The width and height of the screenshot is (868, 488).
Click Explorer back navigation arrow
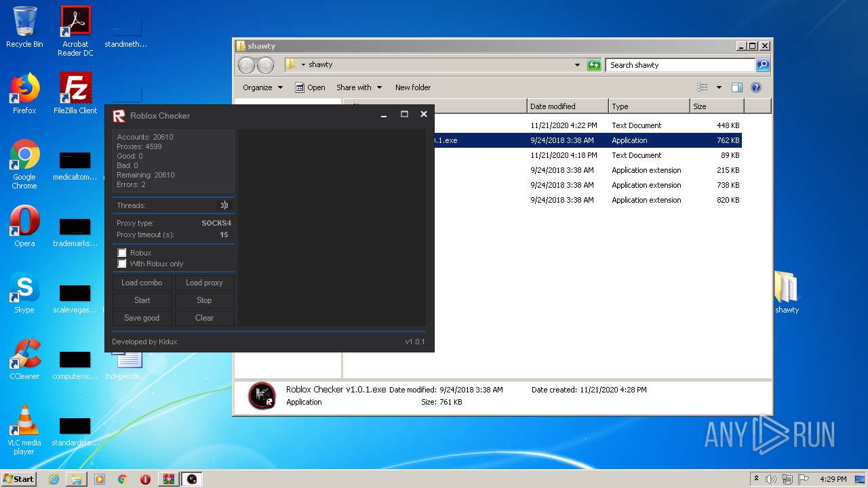[x=246, y=65]
